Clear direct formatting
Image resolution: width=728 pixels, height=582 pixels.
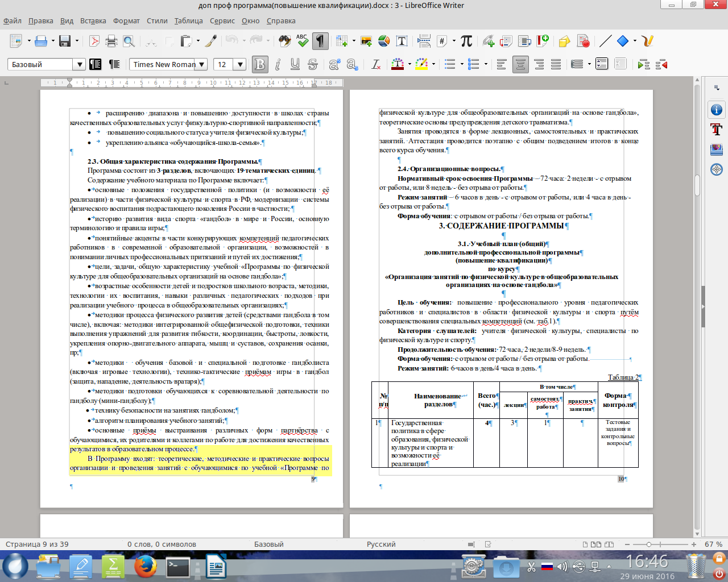[x=375, y=64]
